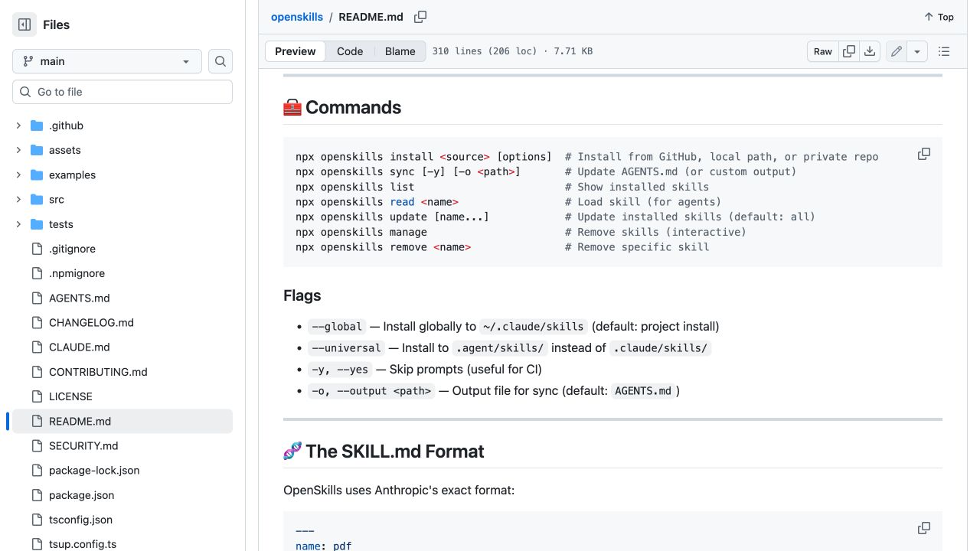Click the Flags subheading
The image size is (980, 551).
click(x=302, y=295)
